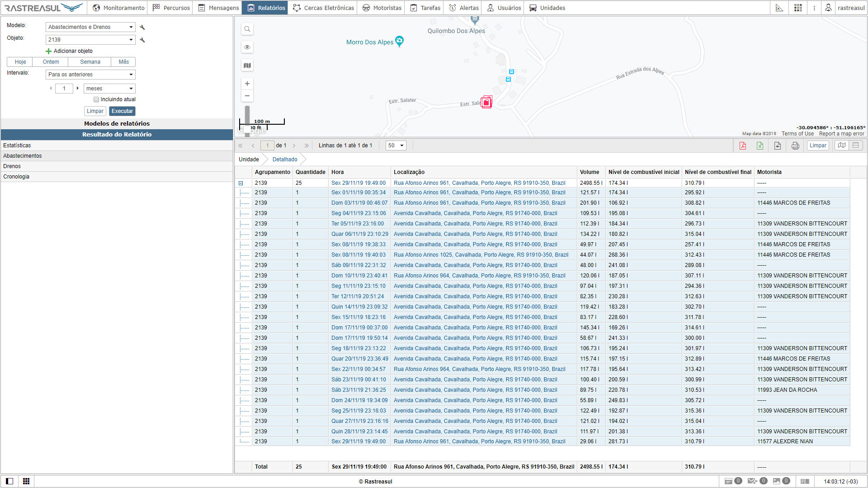This screenshot has height=488, width=868.
Task: Export the report to PDF
Action: 742,145
